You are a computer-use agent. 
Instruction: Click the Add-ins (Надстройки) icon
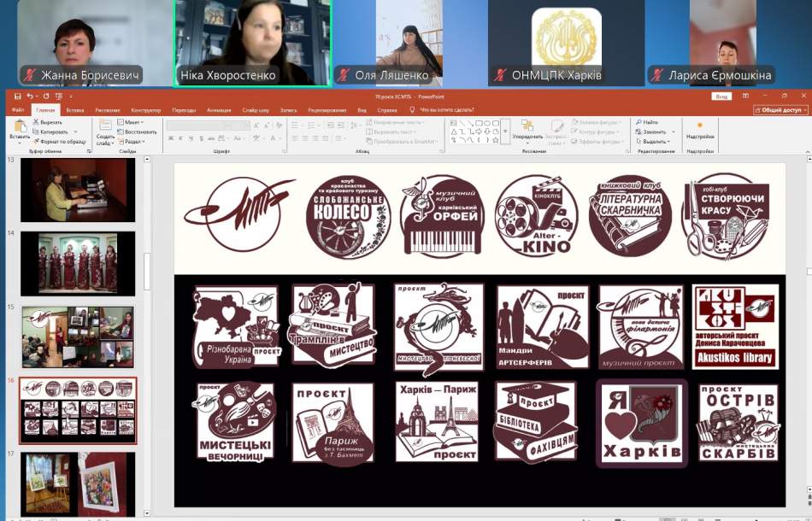click(x=700, y=127)
